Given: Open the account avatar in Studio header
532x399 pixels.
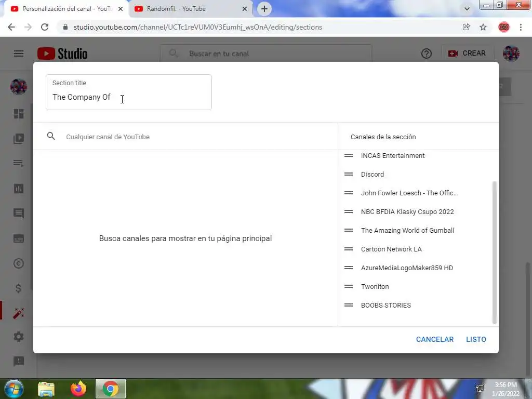Looking at the screenshot, I should (511, 54).
